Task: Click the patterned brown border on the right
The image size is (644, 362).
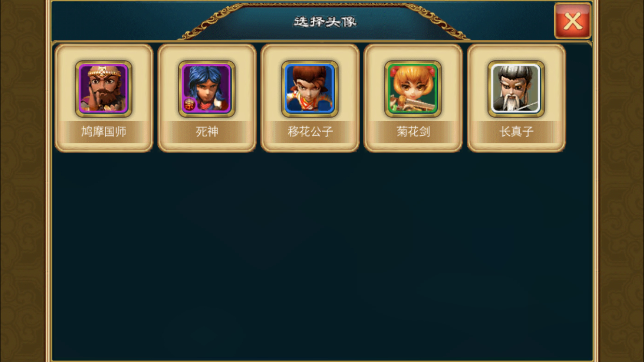Action: (621, 181)
